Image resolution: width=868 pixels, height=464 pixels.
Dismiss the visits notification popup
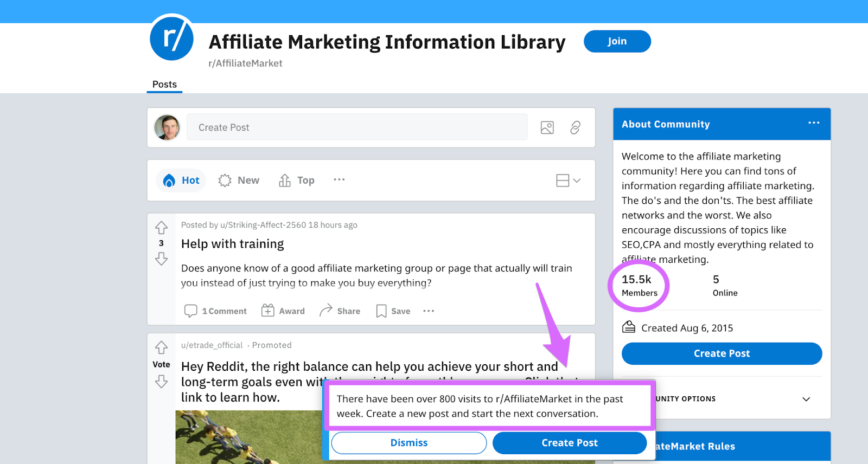[409, 443]
